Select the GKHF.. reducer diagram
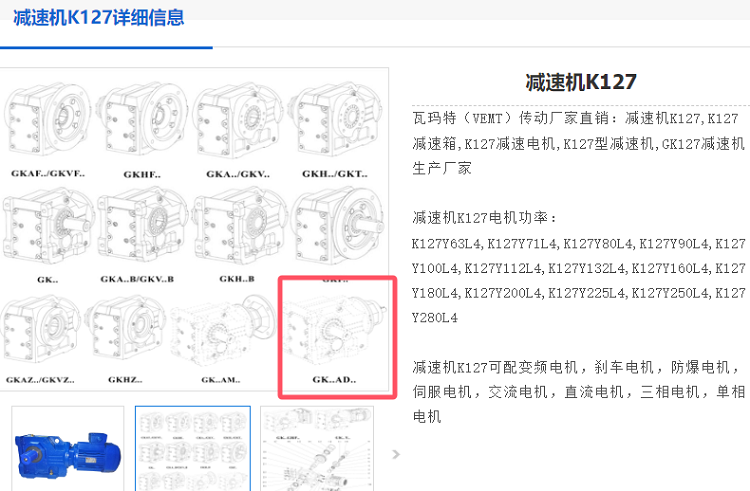The image size is (750, 491). (142, 120)
